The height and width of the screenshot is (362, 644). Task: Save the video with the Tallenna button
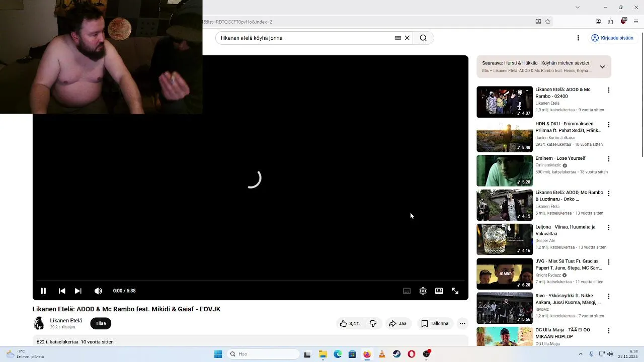pyautogui.click(x=435, y=323)
